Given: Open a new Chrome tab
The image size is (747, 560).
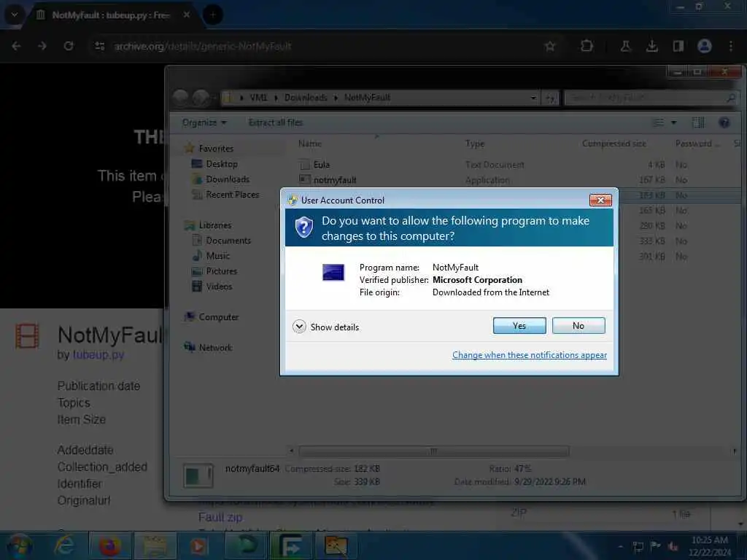Looking at the screenshot, I should 213,15.
